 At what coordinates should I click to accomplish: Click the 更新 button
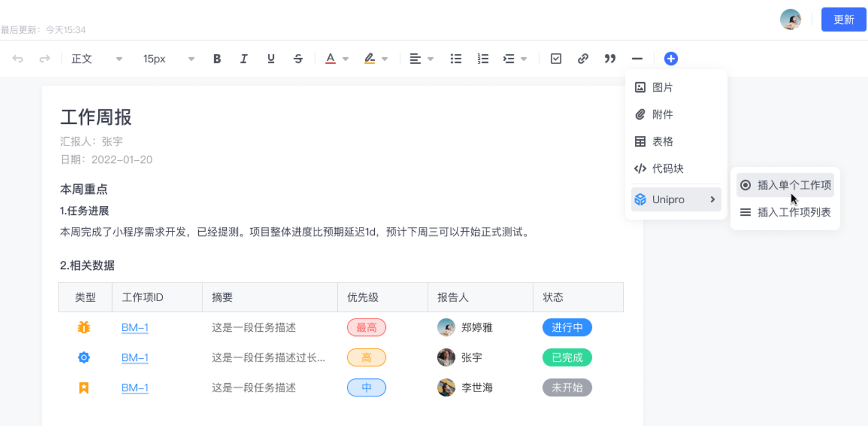[x=843, y=20]
